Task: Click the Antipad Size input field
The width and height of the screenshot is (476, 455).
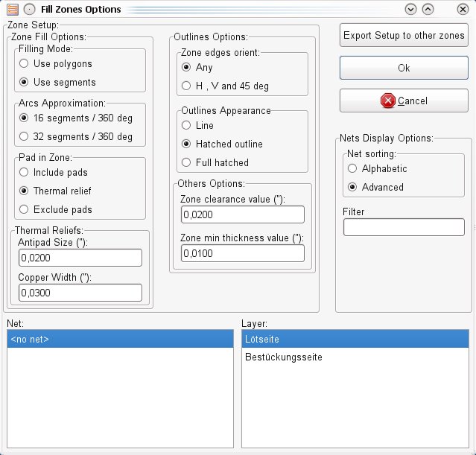Action: (80, 258)
